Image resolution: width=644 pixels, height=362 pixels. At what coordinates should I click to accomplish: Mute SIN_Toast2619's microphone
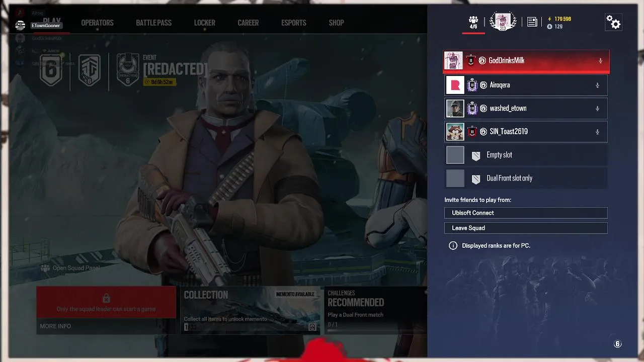(x=597, y=132)
